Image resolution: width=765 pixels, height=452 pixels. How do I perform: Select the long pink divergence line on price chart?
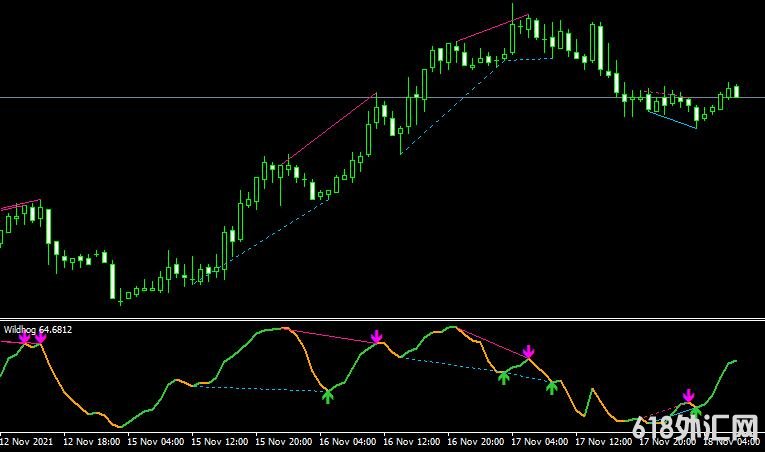coord(329,128)
